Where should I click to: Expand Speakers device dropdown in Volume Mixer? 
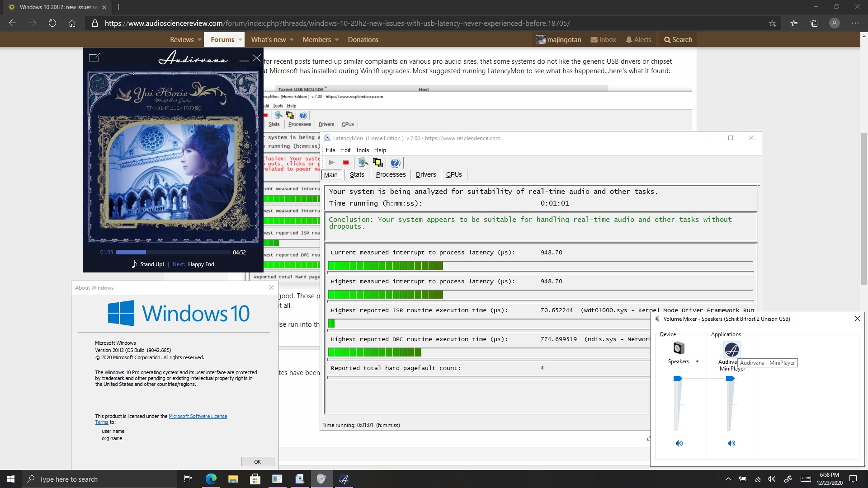click(x=697, y=361)
